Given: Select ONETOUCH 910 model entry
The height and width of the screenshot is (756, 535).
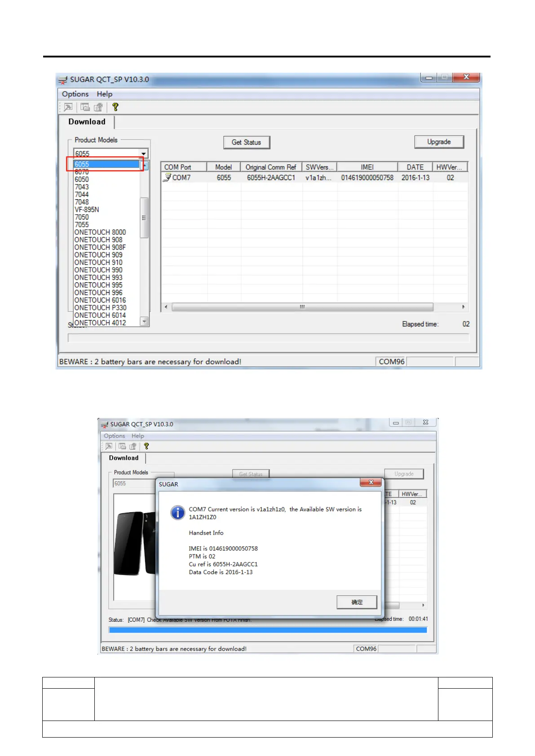Looking at the screenshot, I should [98, 263].
